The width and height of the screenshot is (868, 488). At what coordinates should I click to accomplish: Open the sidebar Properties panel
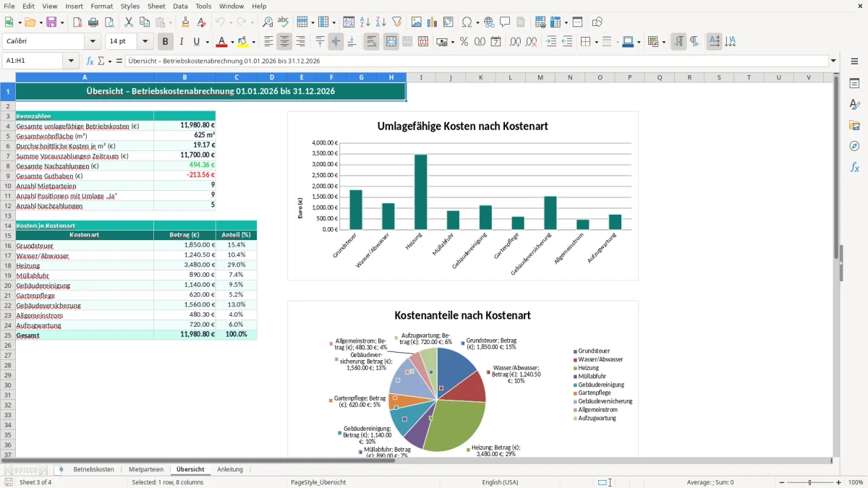coord(854,83)
